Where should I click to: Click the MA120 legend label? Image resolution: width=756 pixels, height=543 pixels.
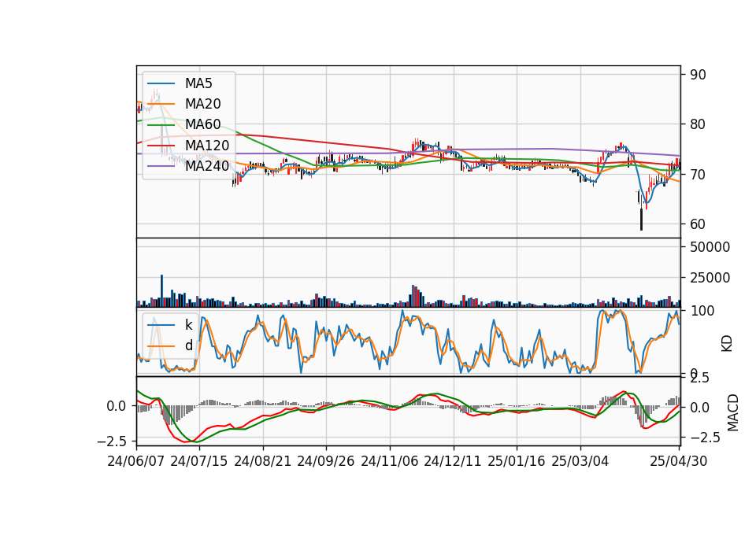click(x=207, y=145)
